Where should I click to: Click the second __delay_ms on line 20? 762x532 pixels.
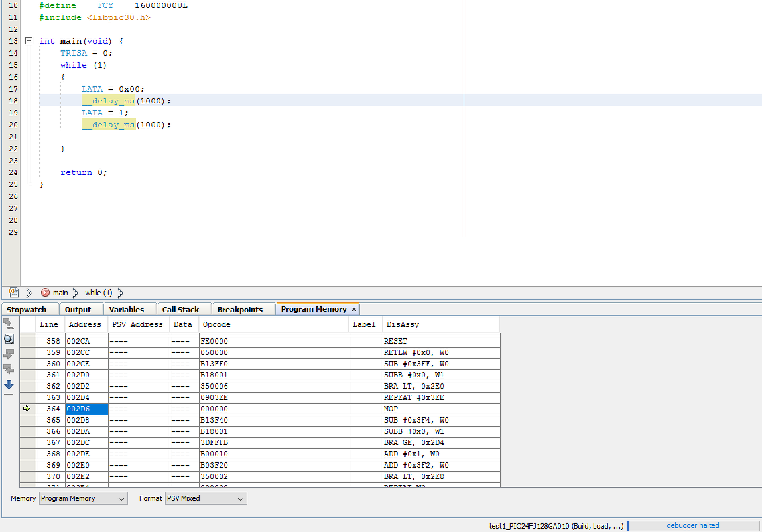[108, 125]
